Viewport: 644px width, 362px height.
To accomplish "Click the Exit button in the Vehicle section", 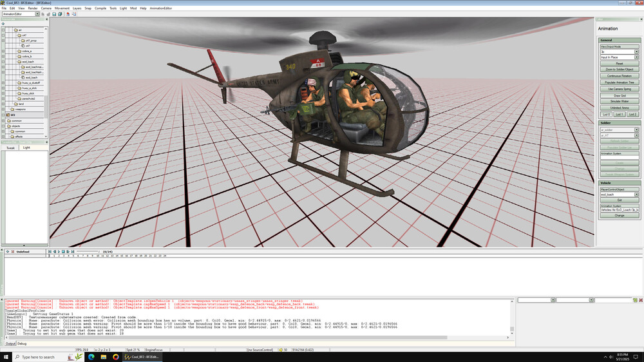I will 620,200.
